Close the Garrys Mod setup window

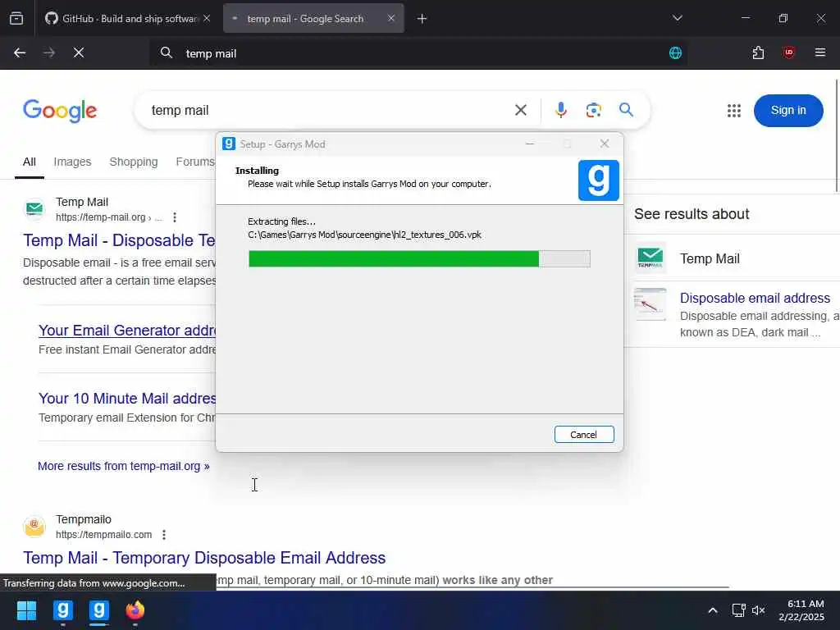point(605,144)
